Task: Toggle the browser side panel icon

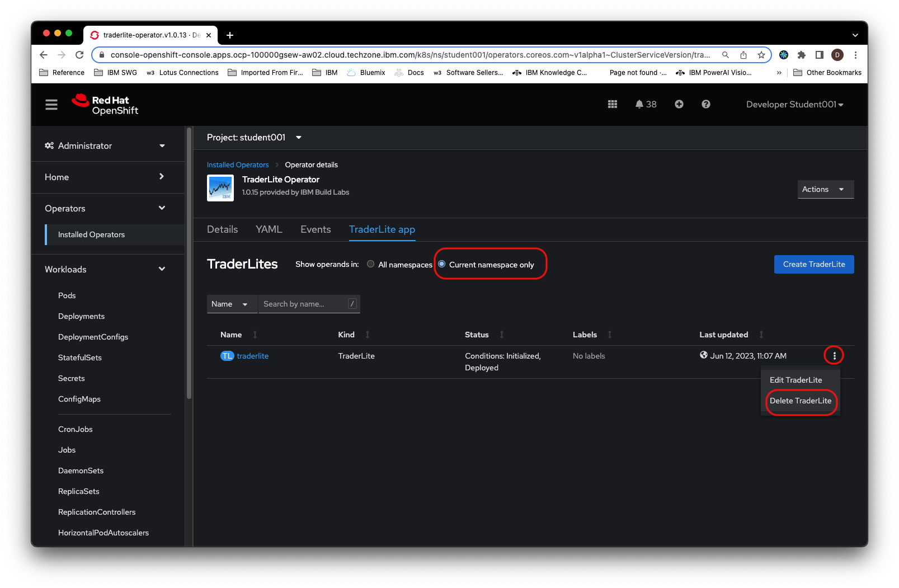Action: 820,55
